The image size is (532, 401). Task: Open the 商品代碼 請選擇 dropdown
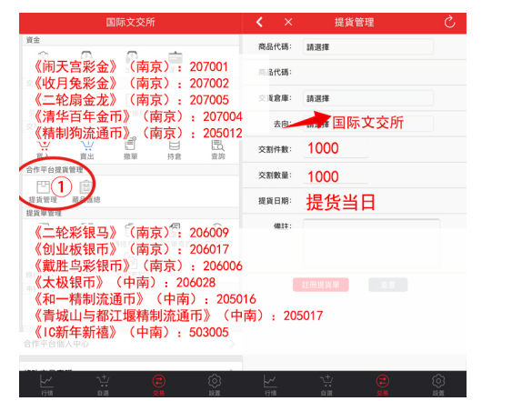[x=367, y=46]
